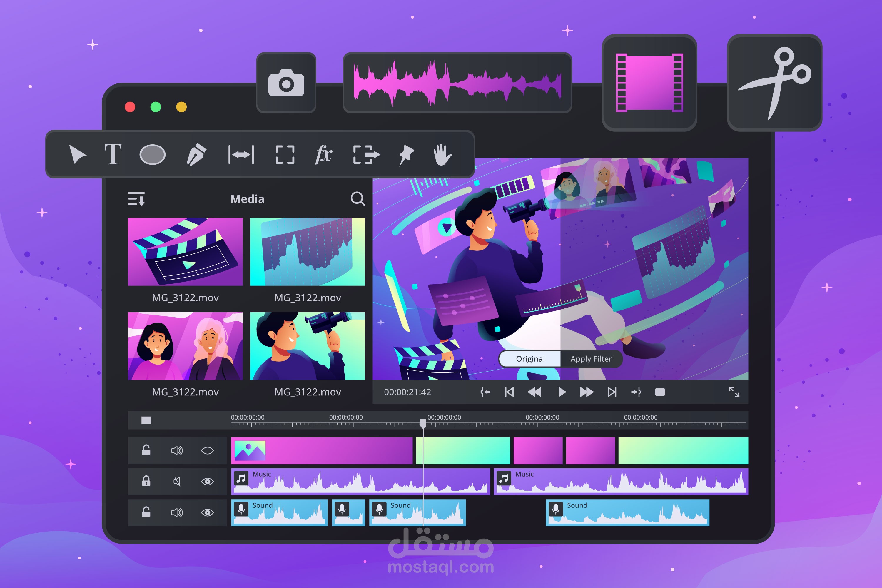Hide the Music track
882x588 pixels.
[x=207, y=482]
